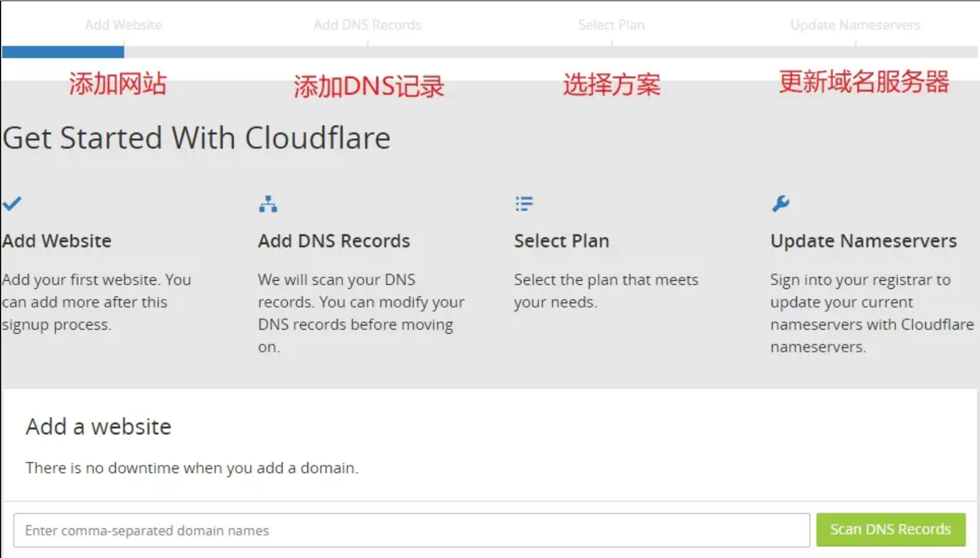Click the 'Sign into your registrar' description

pos(872,313)
